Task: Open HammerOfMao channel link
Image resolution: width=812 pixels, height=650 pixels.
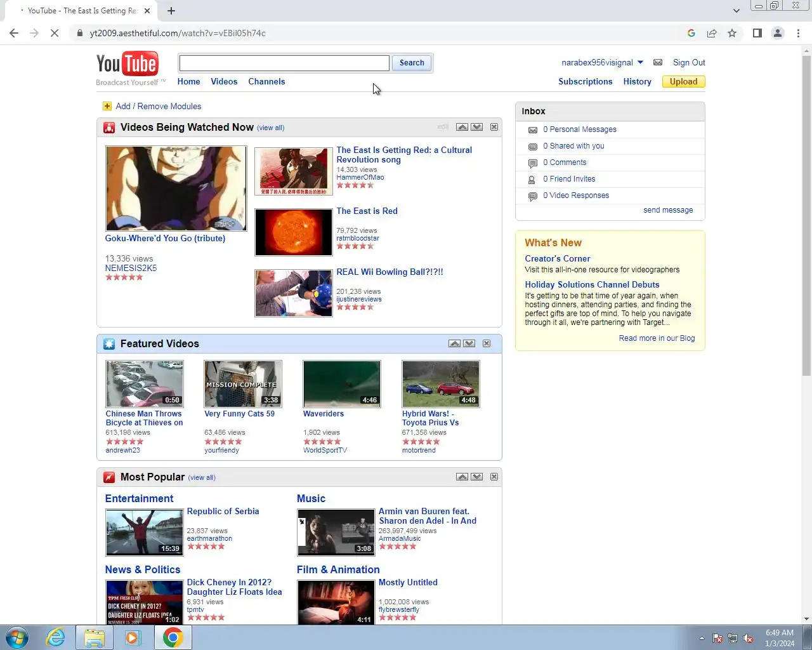Action: pos(360,177)
